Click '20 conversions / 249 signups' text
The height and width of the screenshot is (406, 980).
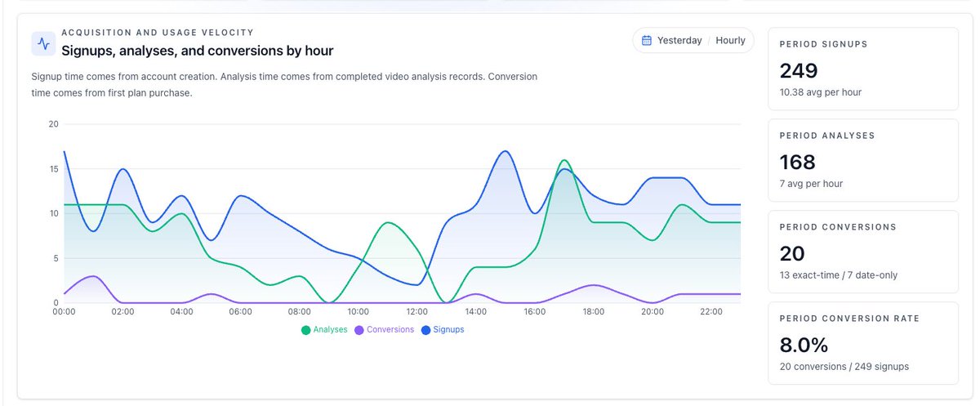[x=844, y=367]
